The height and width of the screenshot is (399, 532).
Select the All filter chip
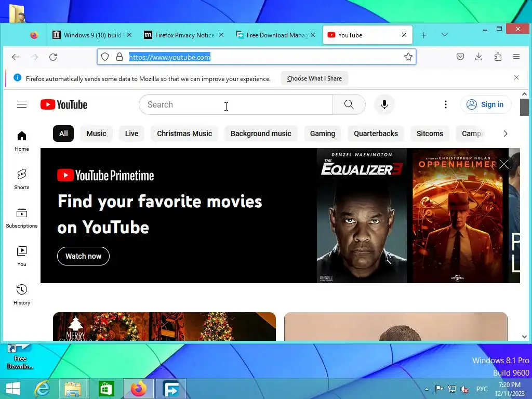pos(63,134)
